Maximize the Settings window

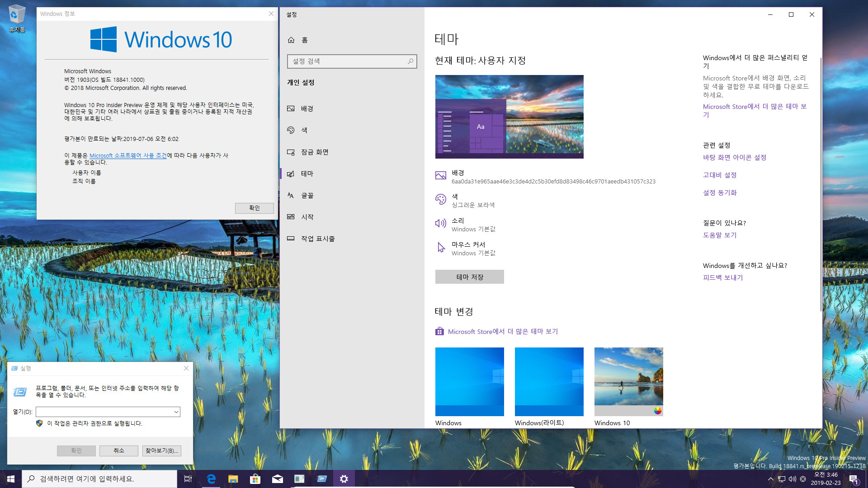(791, 14)
